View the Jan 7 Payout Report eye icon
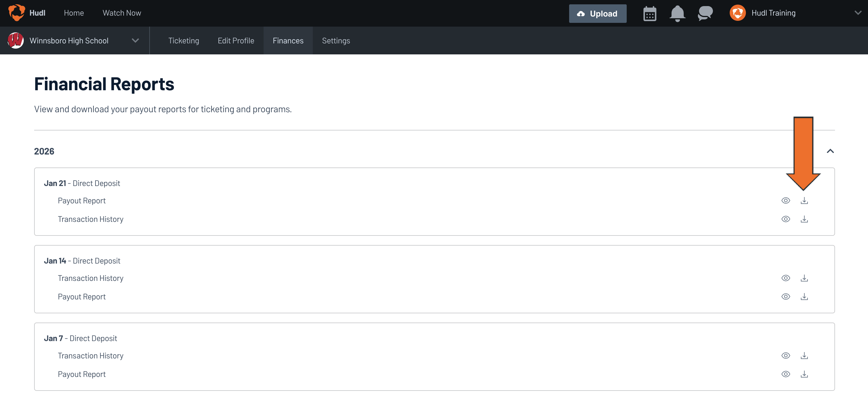868x405 pixels. click(786, 374)
